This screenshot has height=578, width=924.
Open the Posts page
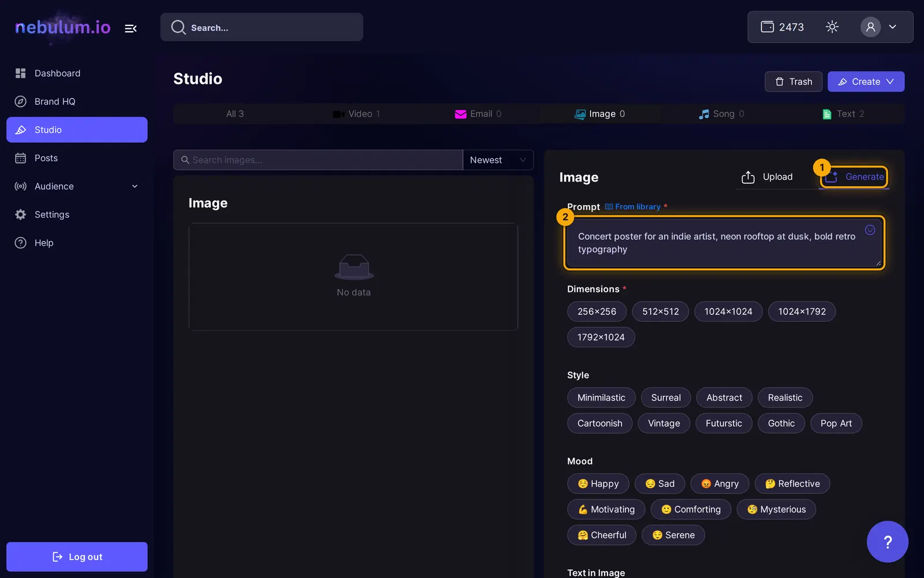[77, 158]
